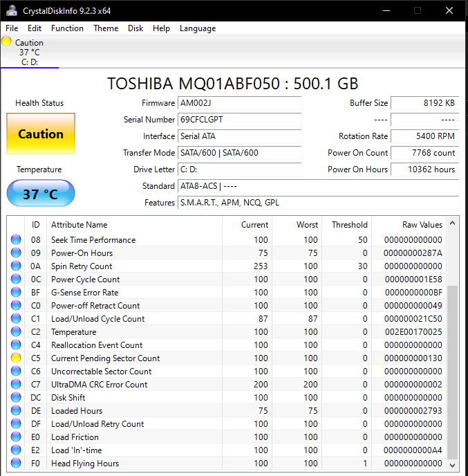This screenshot has height=476, width=468.
Task: Click the Raw Values column header
Action: tap(422, 225)
